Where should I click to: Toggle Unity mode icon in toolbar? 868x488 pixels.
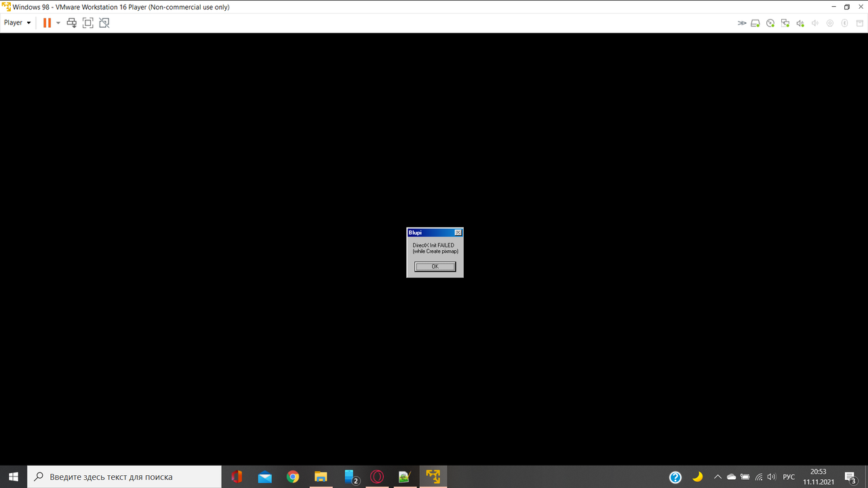tap(104, 22)
